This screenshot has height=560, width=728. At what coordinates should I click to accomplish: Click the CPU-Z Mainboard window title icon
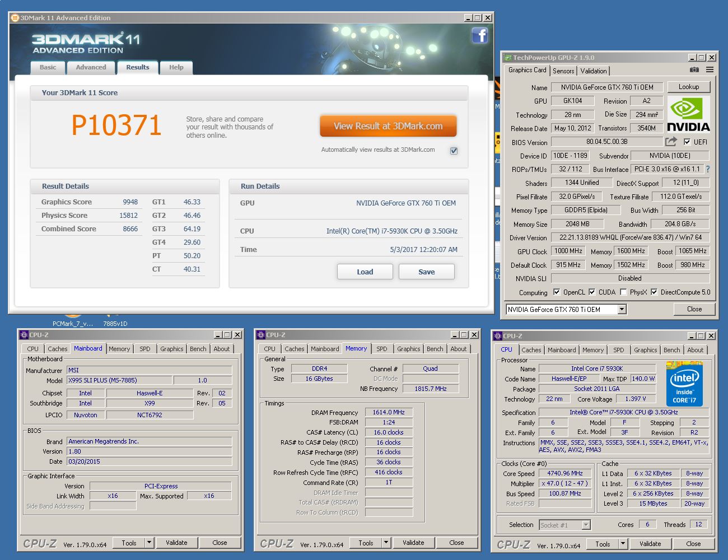(x=24, y=335)
